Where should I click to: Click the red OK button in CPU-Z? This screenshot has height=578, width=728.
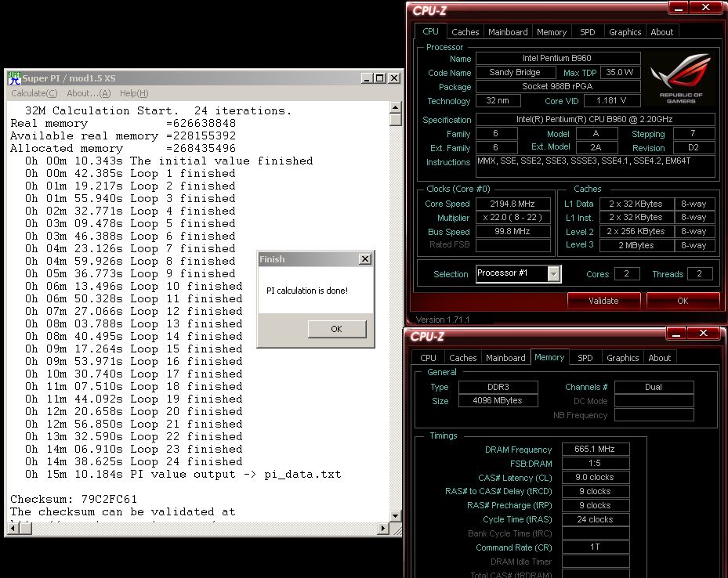point(683,301)
